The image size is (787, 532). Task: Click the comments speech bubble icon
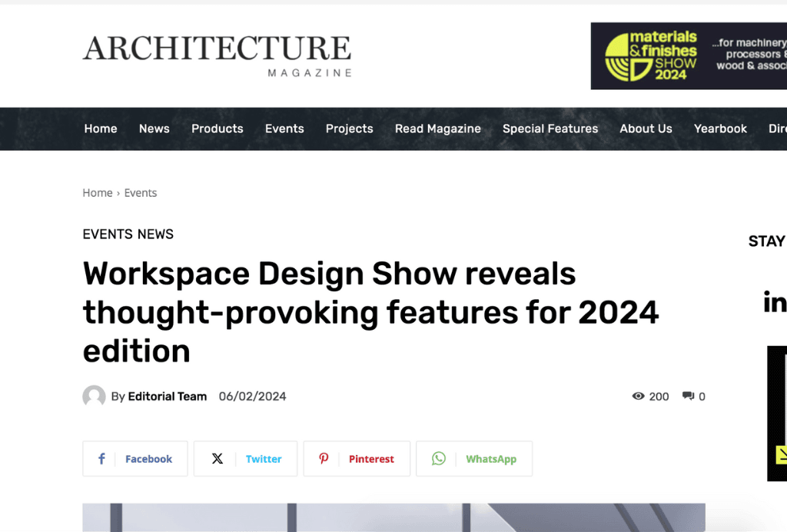688,397
